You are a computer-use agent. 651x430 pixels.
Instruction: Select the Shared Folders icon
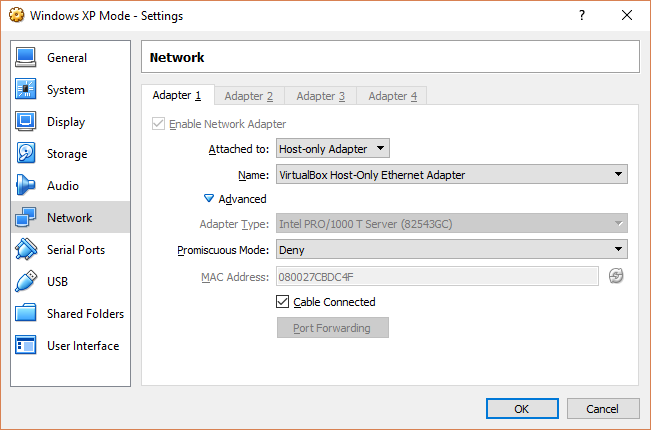[27, 314]
